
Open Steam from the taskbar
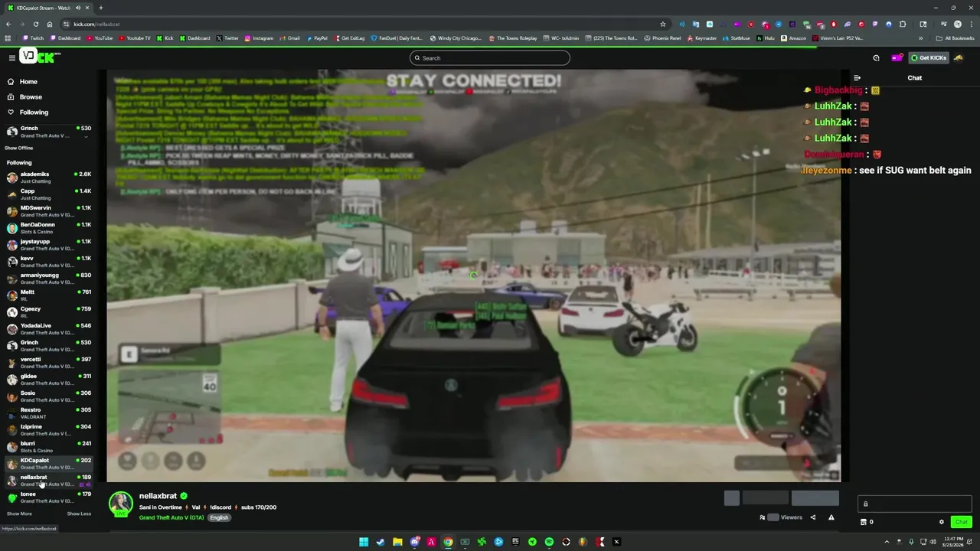(381, 542)
